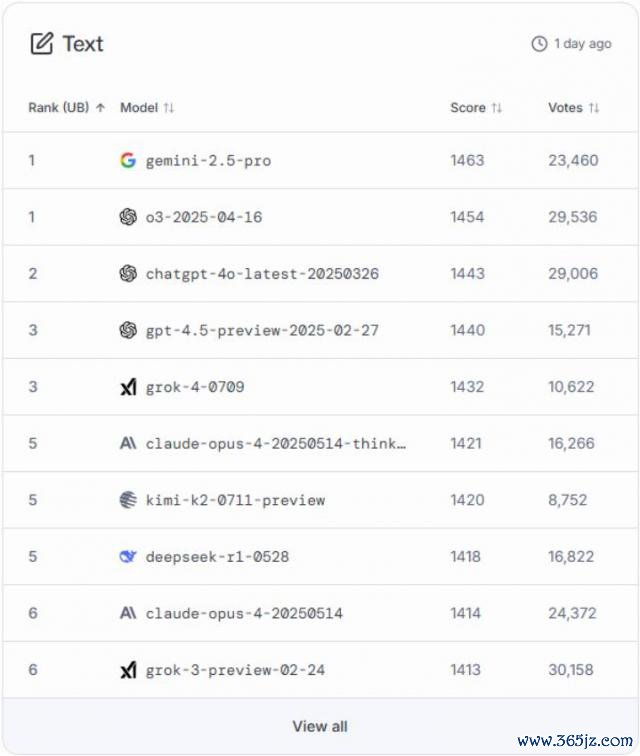Click the OpenAI logo beside chatgpt-4o-latest-20250326
The image size is (640, 756).
point(128,273)
